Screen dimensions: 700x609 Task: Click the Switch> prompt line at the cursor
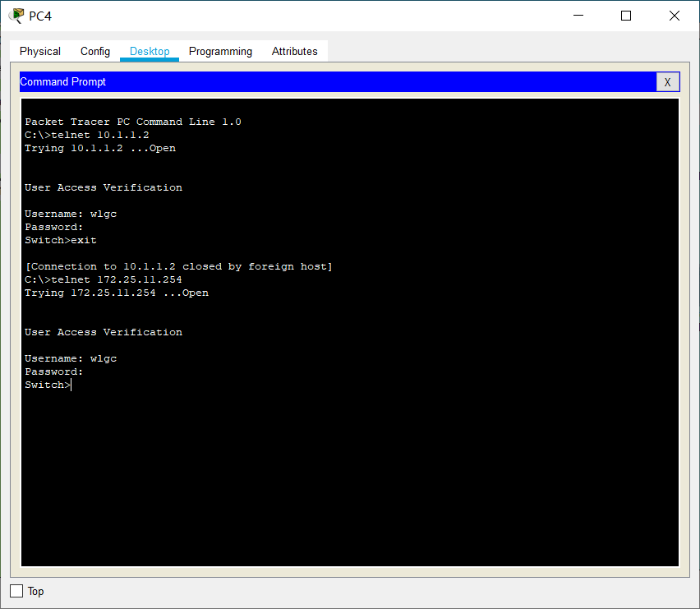click(x=48, y=385)
